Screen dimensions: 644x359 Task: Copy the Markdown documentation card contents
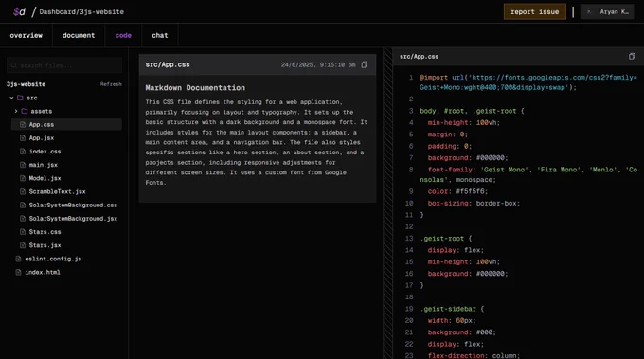point(365,65)
